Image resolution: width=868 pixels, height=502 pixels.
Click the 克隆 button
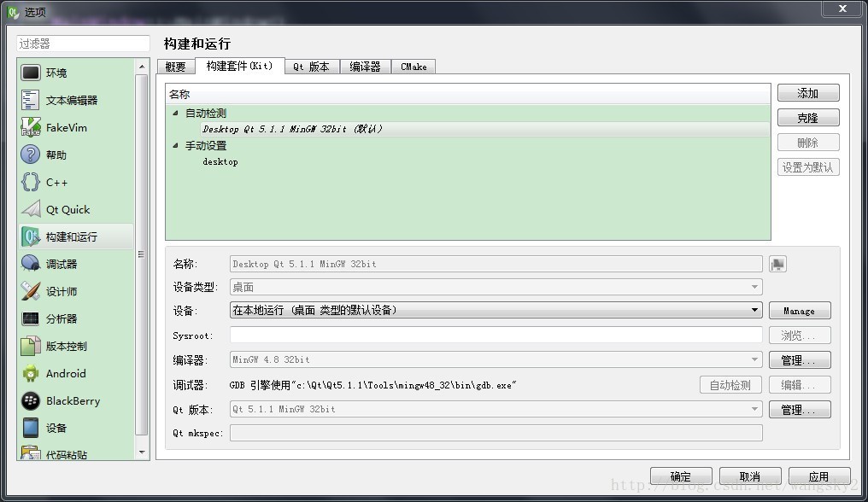(x=808, y=118)
